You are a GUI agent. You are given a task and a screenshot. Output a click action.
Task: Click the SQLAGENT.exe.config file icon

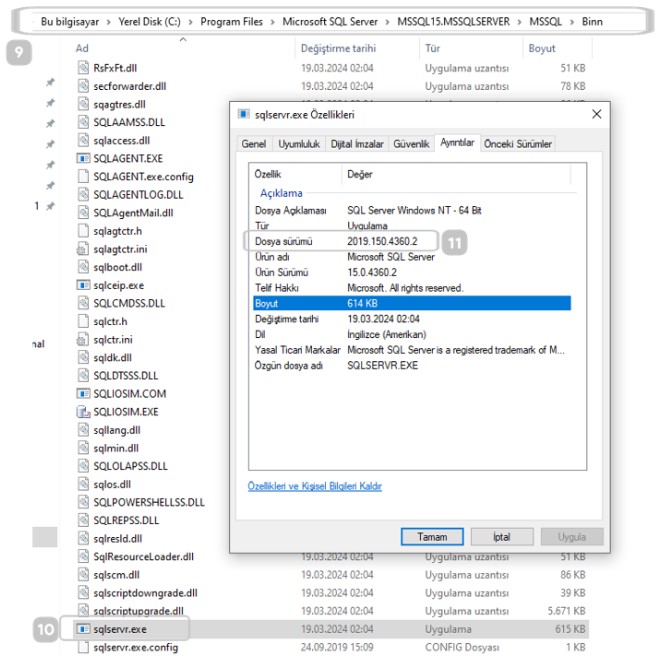[84, 176]
